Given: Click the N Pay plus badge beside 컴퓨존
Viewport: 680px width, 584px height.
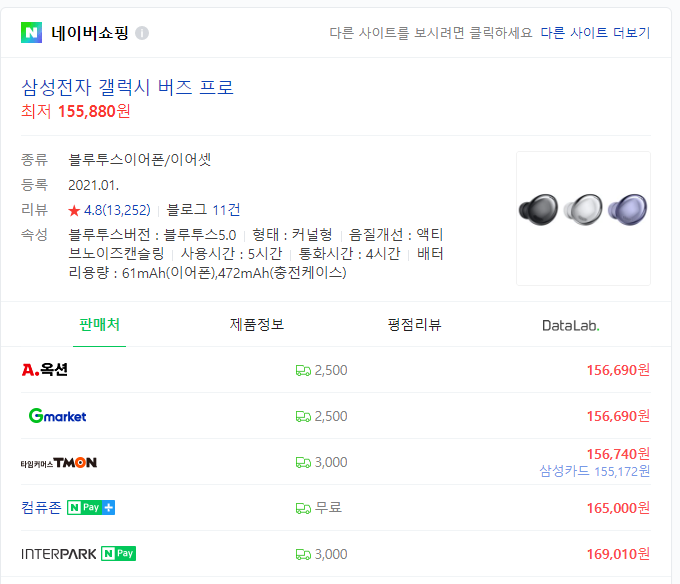Looking at the screenshot, I should [91, 507].
